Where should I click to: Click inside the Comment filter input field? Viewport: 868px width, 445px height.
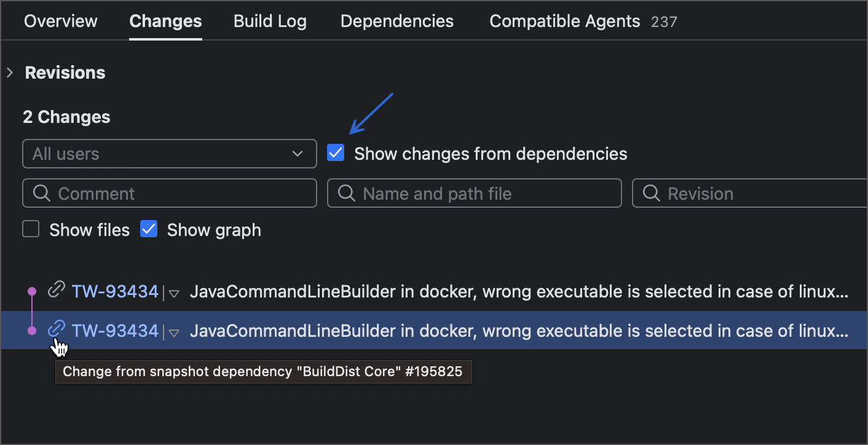coord(154,193)
